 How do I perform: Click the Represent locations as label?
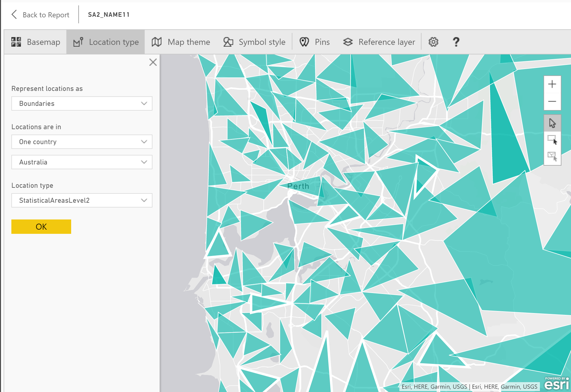click(x=47, y=89)
